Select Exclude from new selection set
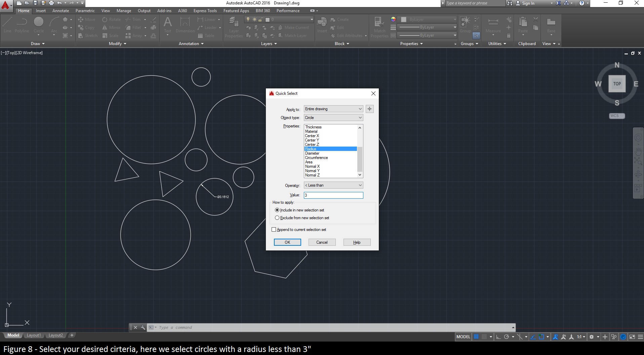Image resolution: width=644 pixels, height=355 pixels. (277, 218)
